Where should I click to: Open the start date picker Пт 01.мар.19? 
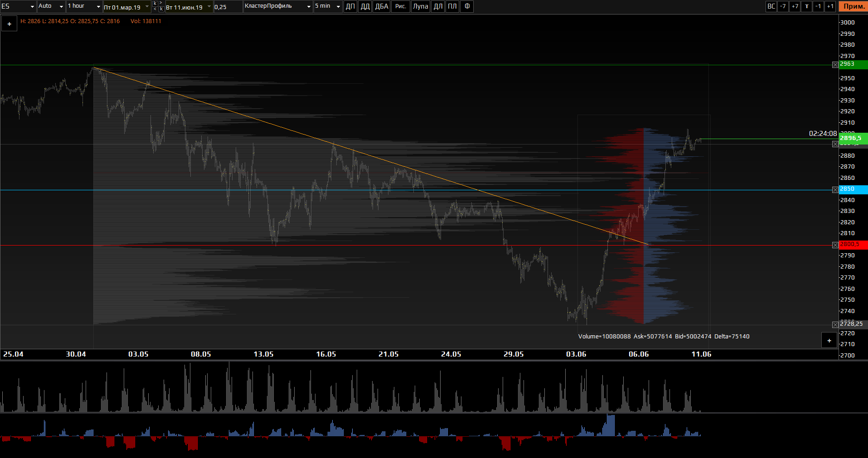coord(126,7)
